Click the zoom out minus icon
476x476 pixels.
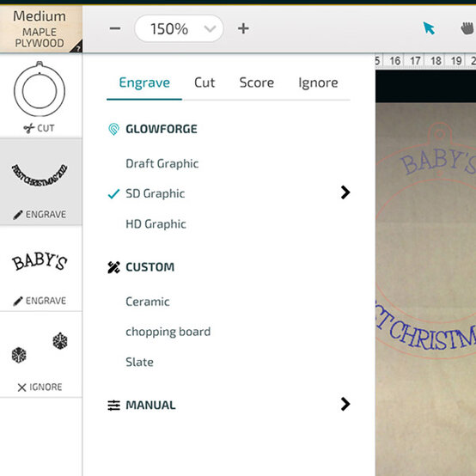(x=115, y=29)
